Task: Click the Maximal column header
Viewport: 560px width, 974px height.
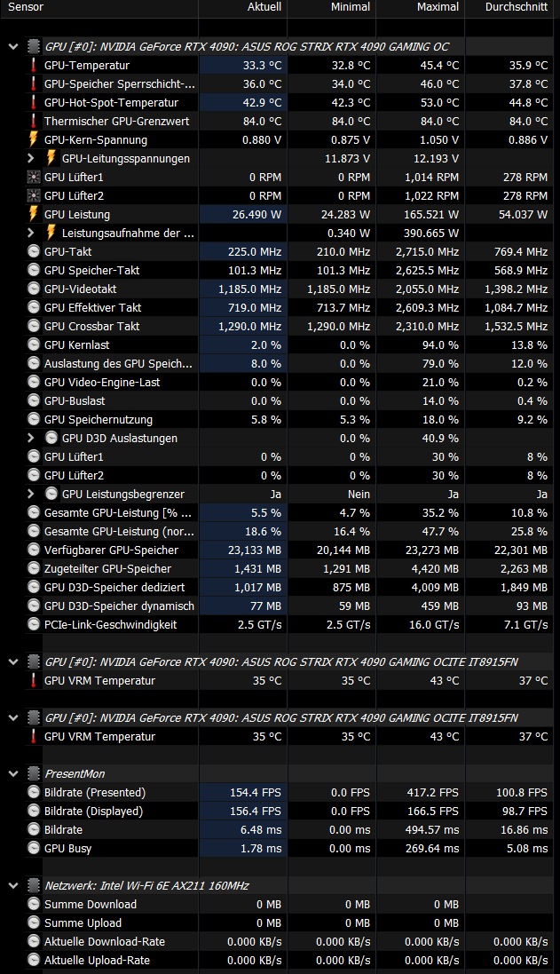Action: pos(438,7)
